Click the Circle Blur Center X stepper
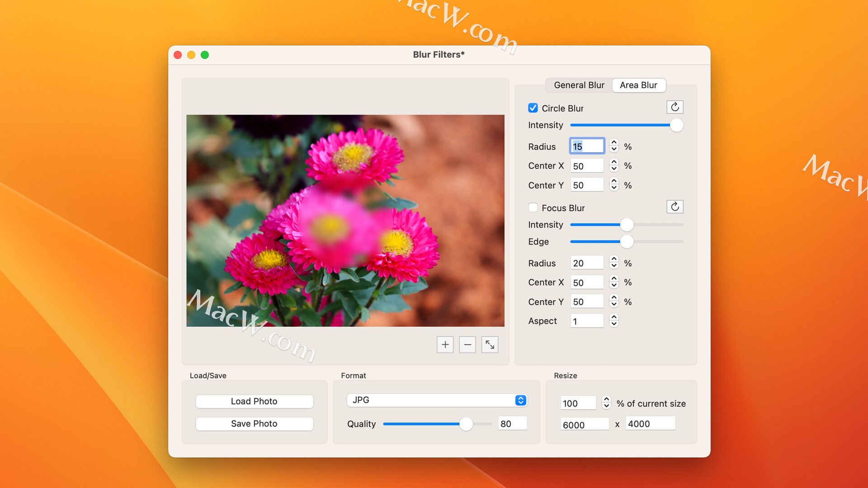Screen dimensions: 868x488 (614, 165)
